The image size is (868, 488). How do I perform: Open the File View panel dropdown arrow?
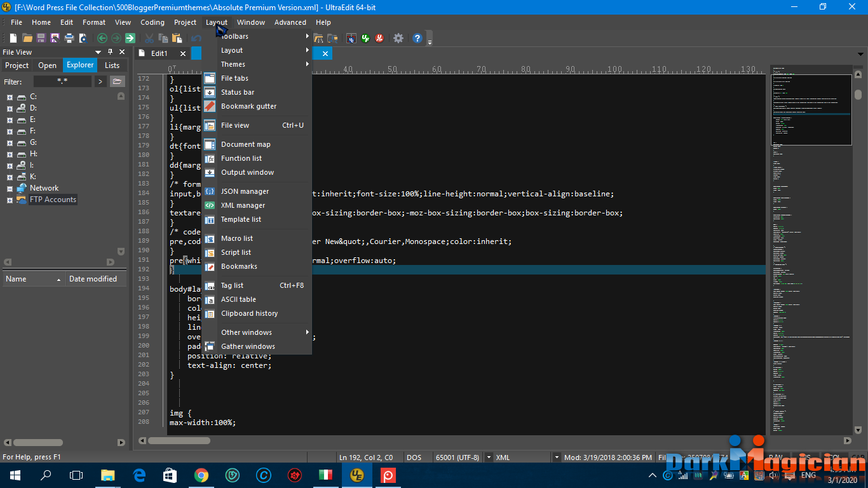click(98, 52)
